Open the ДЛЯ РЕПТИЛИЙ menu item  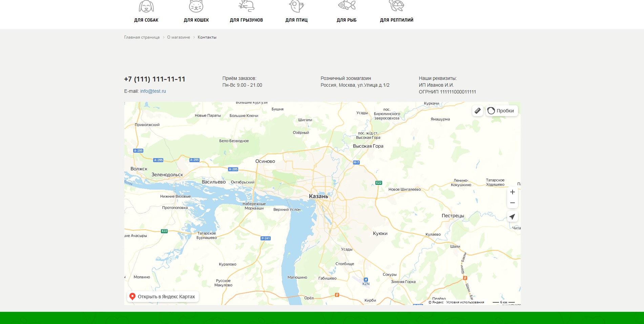396,20
